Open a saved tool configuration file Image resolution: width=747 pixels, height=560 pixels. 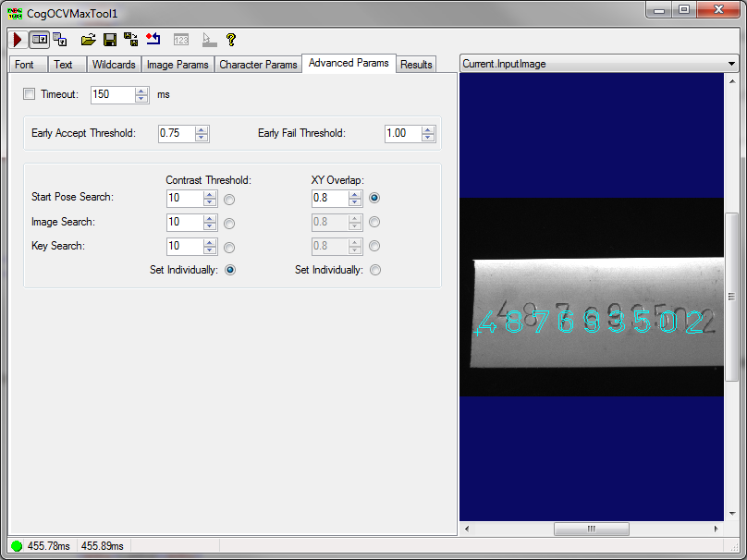88,40
